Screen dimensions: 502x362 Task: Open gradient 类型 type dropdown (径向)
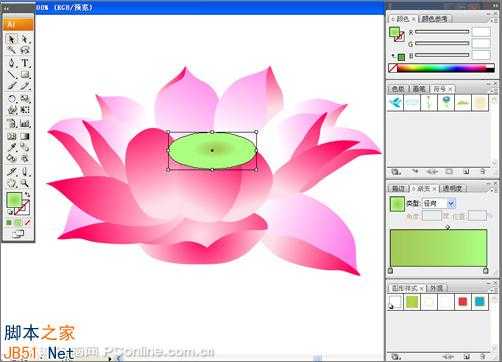click(439, 203)
